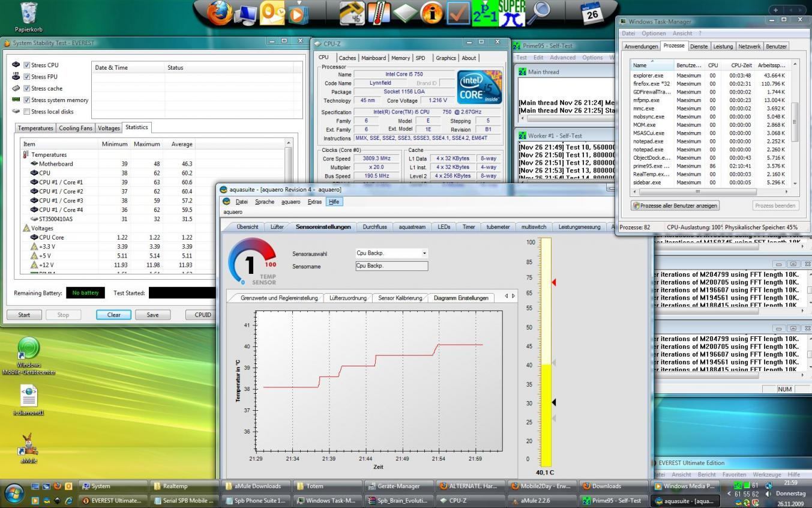Click the Prime95 dock icon
Screen dimensions: 812x508
pyautogui.click(x=485, y=13)
